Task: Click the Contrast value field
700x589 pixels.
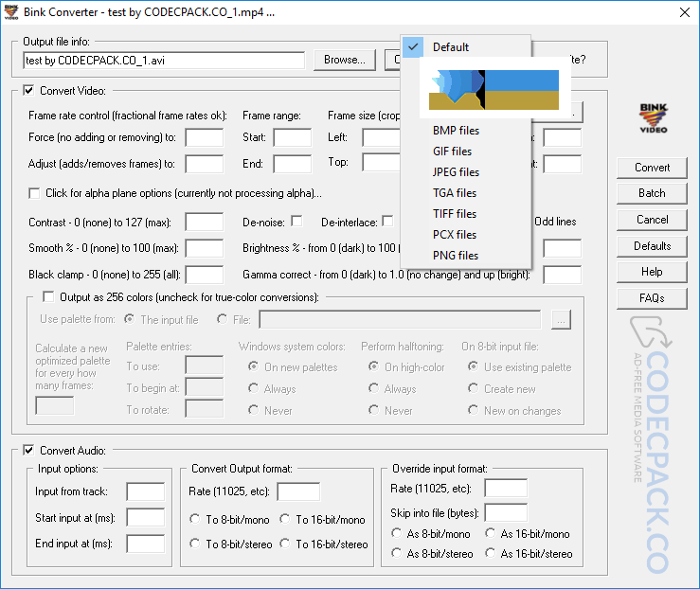Action: pos(205,222)
